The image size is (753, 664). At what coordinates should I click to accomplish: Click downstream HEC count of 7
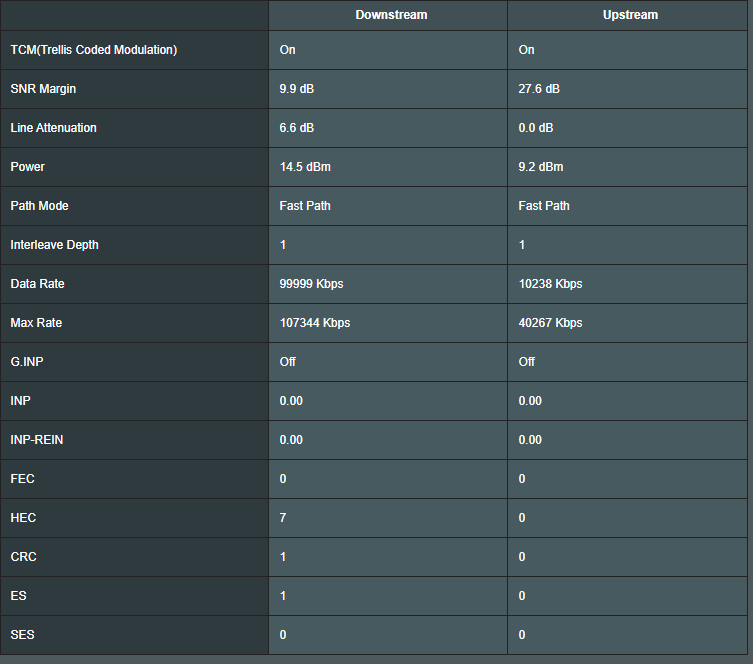pyautogui.click(x=283, y=518)
